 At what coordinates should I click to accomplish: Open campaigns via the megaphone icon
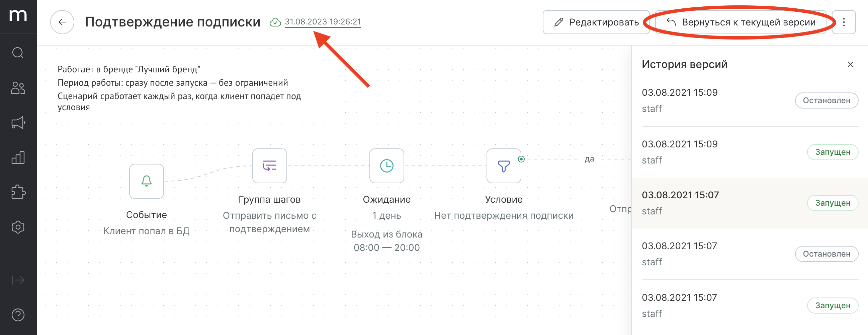click(x=18, y=123)
